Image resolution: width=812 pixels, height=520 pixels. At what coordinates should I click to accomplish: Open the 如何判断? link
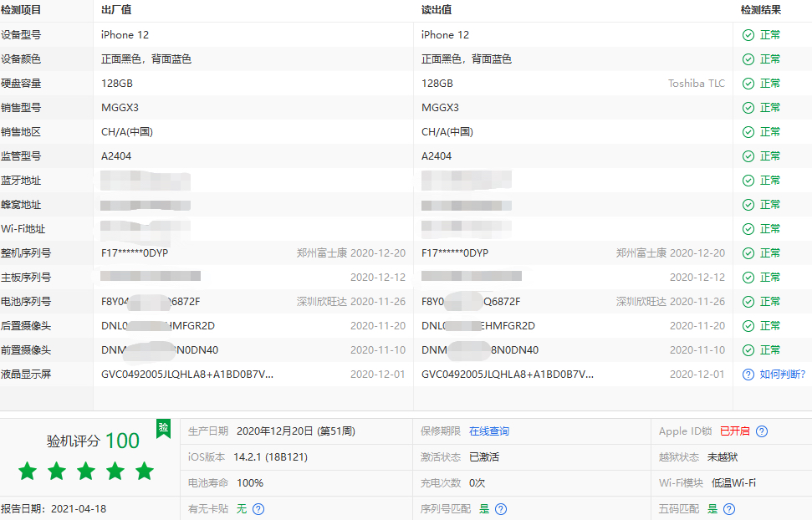783,375
